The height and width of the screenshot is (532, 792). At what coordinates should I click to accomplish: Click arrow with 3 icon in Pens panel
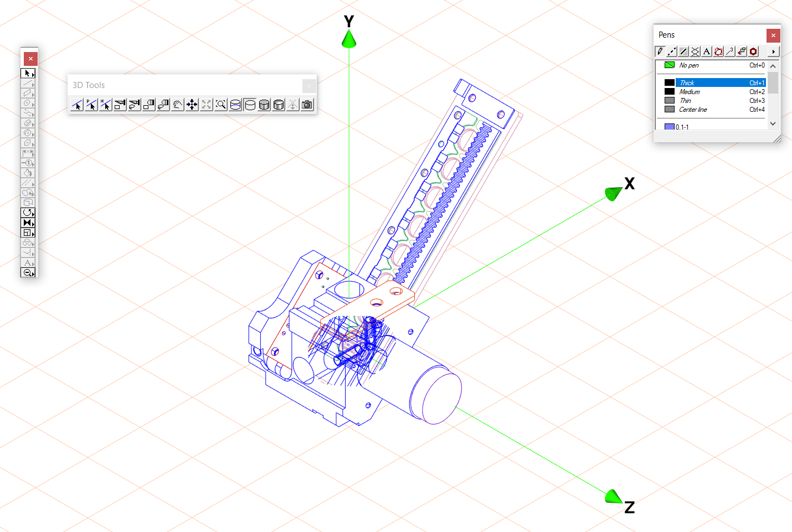point(730,51)
